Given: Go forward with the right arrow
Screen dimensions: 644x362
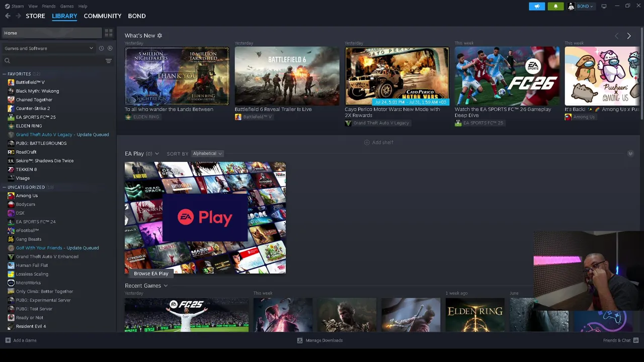Looking at the screenshot, I should (x=18, y=16).
